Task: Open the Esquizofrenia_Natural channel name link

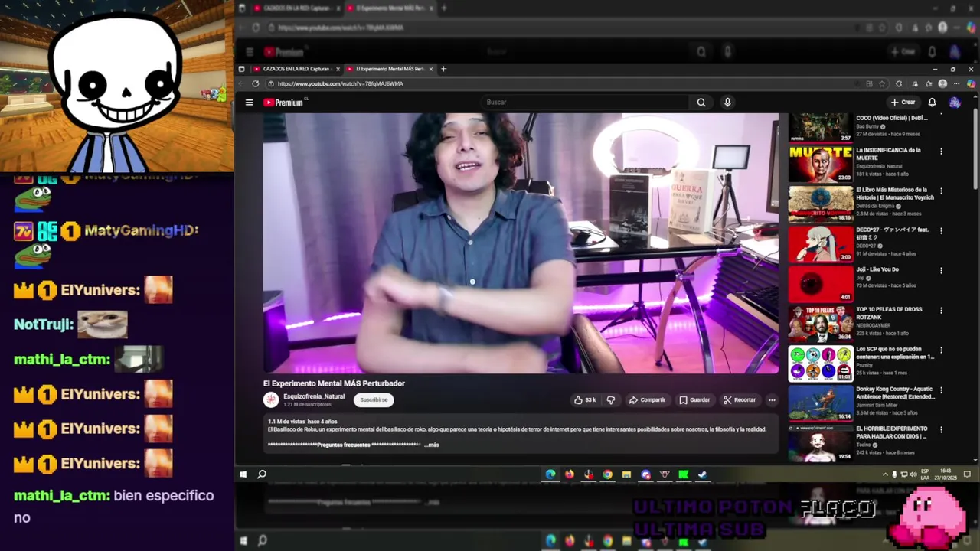Action: point(314,396)
